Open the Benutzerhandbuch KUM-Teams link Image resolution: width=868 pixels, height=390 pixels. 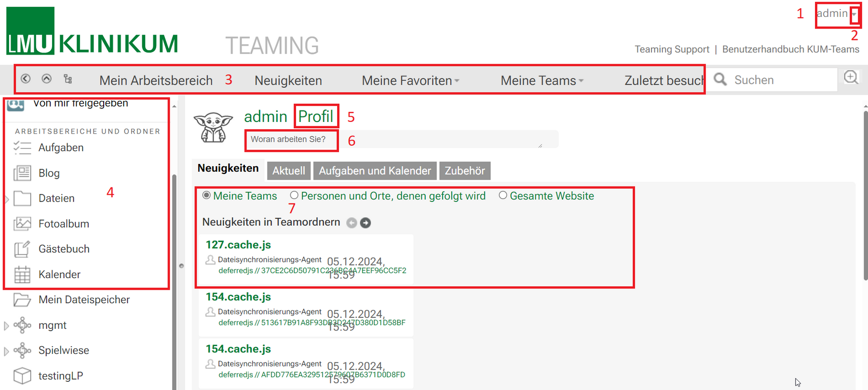click(791, 49)
